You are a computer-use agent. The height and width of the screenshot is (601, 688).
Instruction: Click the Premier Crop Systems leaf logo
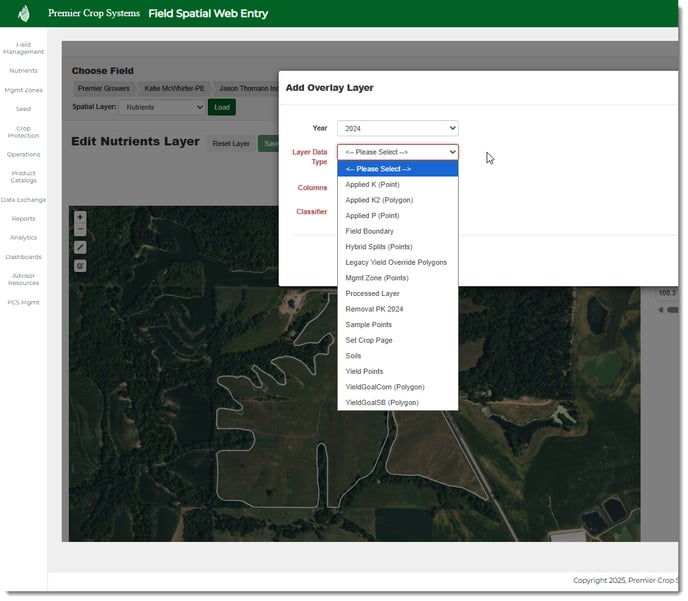click(x=24, y=14)
